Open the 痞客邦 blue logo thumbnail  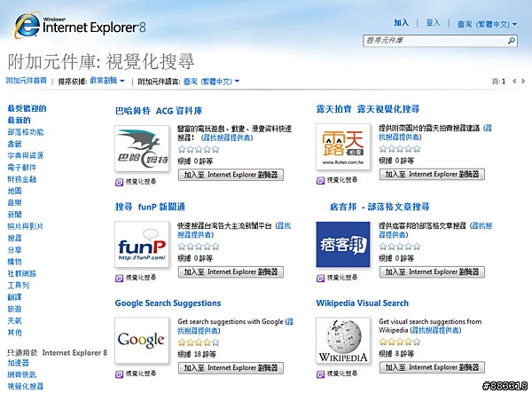click(x=343, y=244)
